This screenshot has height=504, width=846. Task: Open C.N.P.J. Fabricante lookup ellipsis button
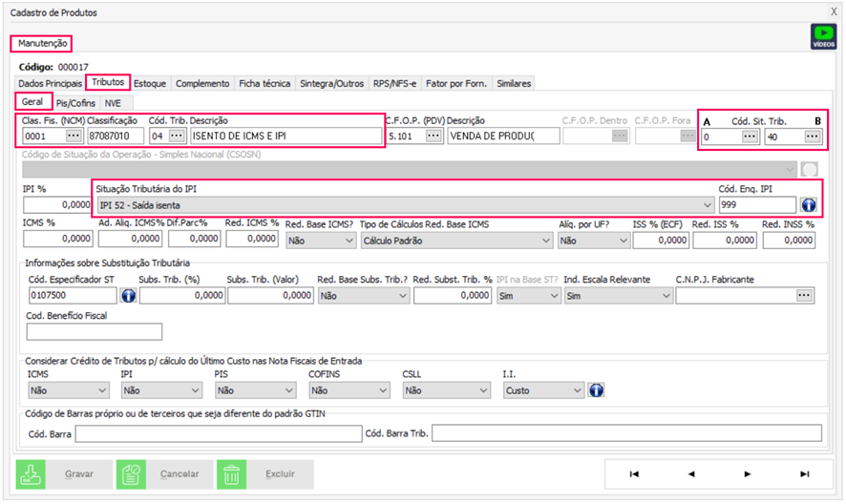[806, 296]
